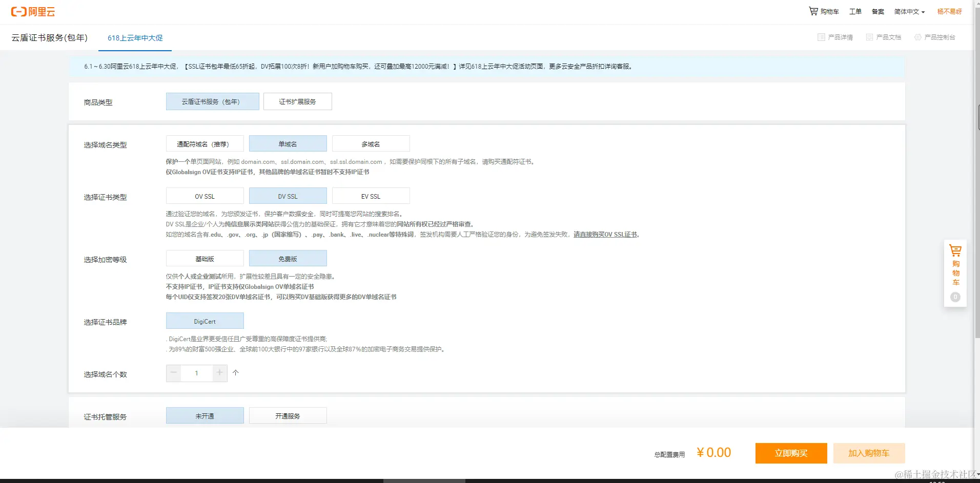Open the Aliyun logo home link
This screenshot has height=483, width=980.
[x=33, y=11]
